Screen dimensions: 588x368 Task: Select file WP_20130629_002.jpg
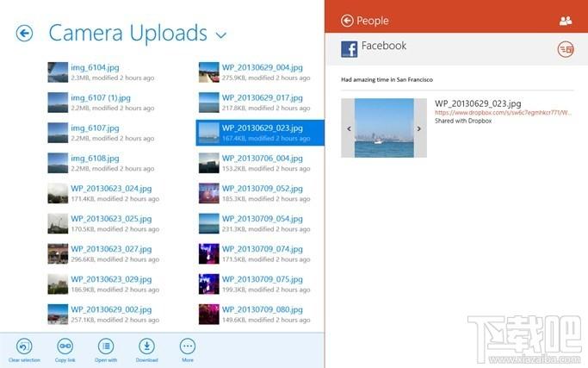click(x=104, y=315)
